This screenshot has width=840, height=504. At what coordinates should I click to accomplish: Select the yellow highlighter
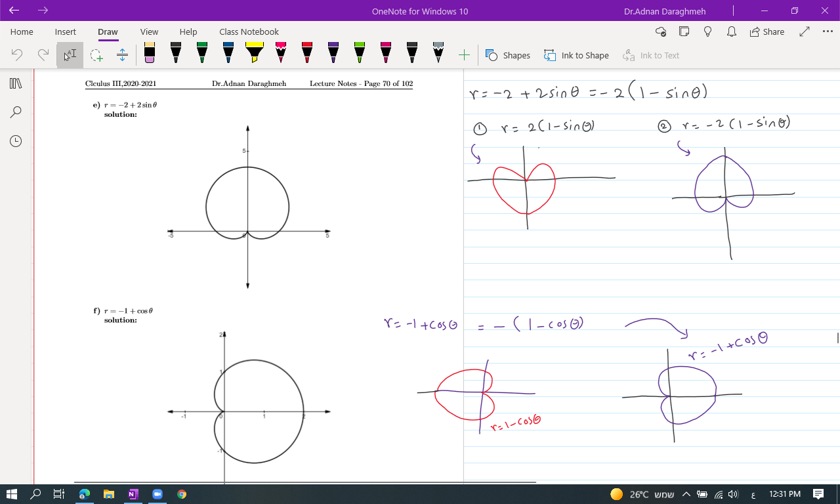coord(255,53)
